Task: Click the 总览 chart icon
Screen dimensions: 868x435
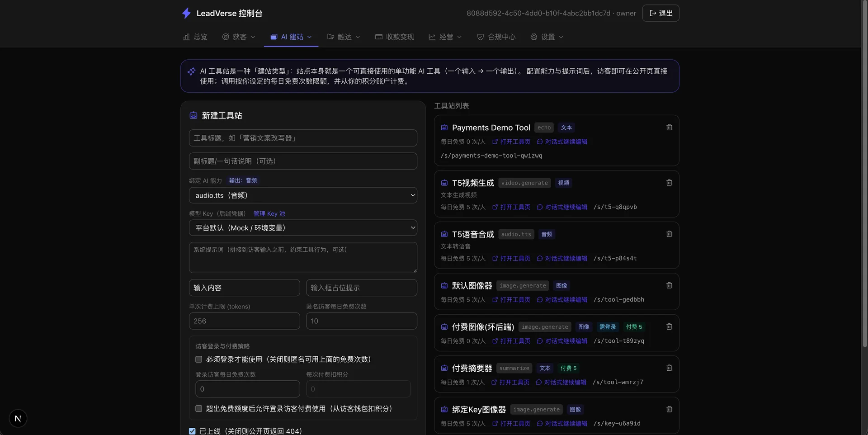Action: click(186, 37)
